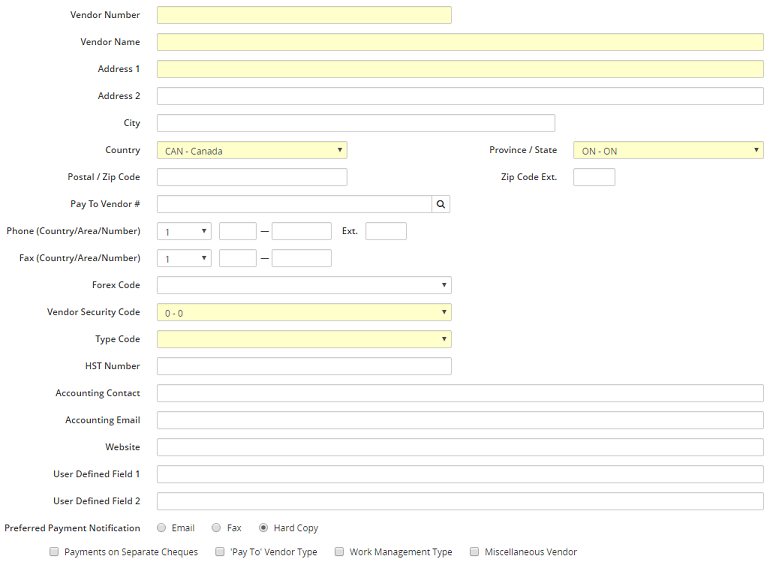Open the Forex Code dropdown
Image resolution: width=770 pixels, height=562 pixels.
pos(304,285)
